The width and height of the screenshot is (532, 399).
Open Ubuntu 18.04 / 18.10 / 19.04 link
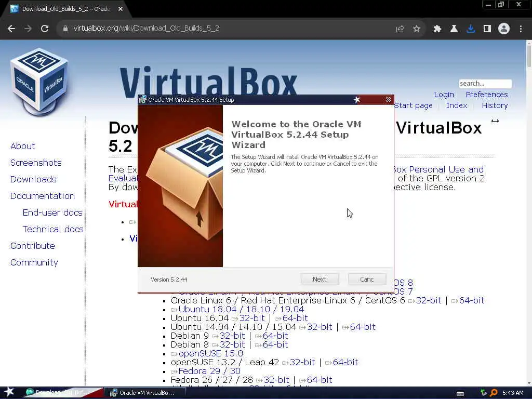(x=241, y=310)
